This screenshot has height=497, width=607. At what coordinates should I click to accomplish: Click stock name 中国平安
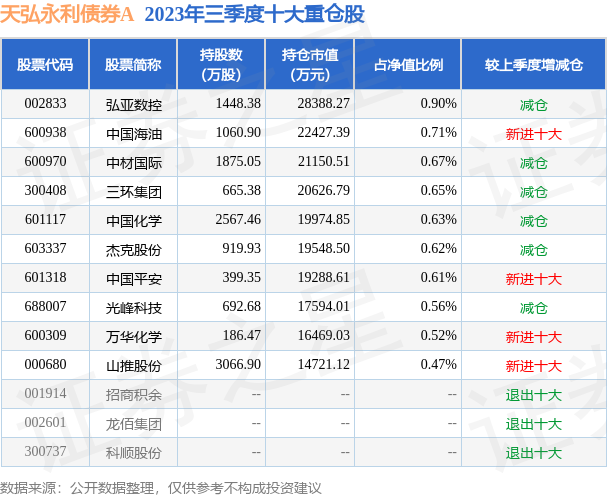point(134,279)
